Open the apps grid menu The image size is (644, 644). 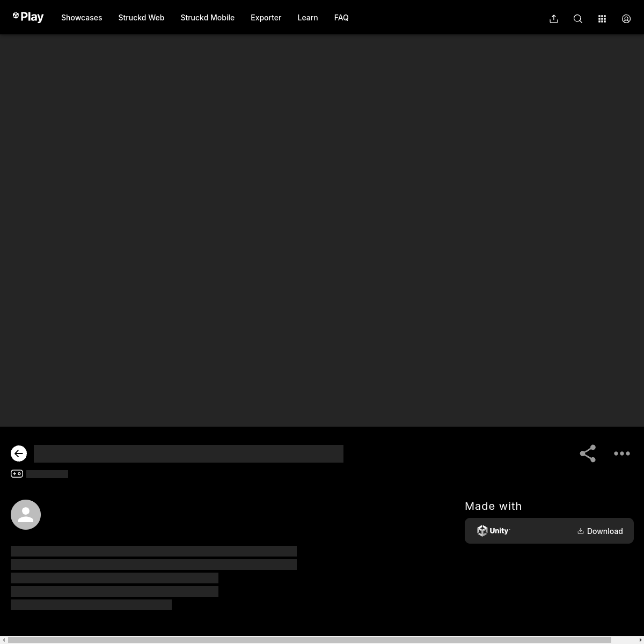pyautogui.click(x=602, y=19)
